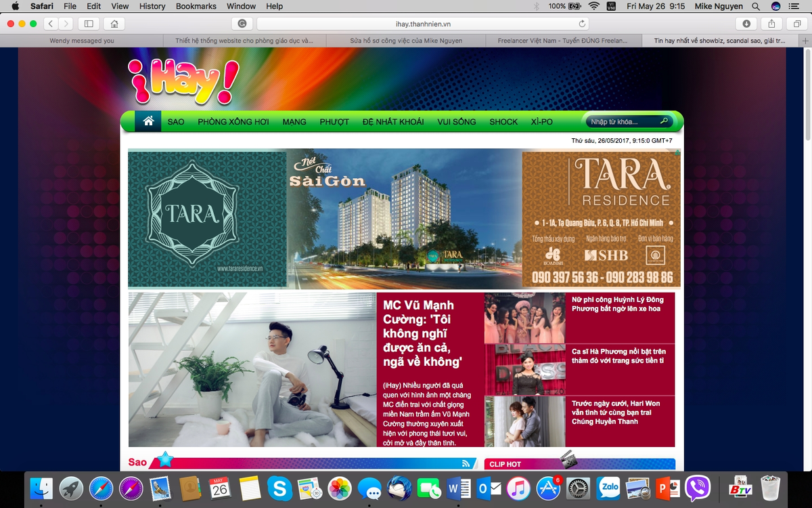This screenshot has width=812, height=508.
Task: Open Hari Won wedding article link
Action: coord(616,412)
